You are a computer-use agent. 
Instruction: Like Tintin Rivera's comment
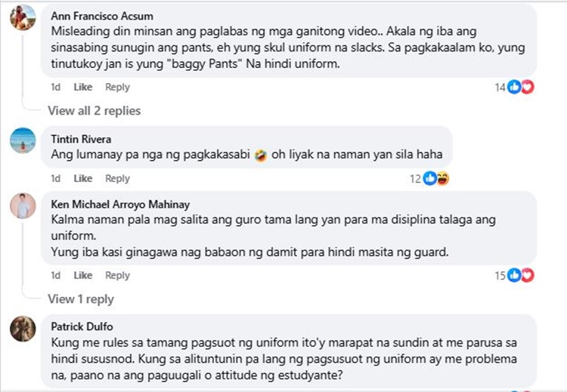coord(83,178)
